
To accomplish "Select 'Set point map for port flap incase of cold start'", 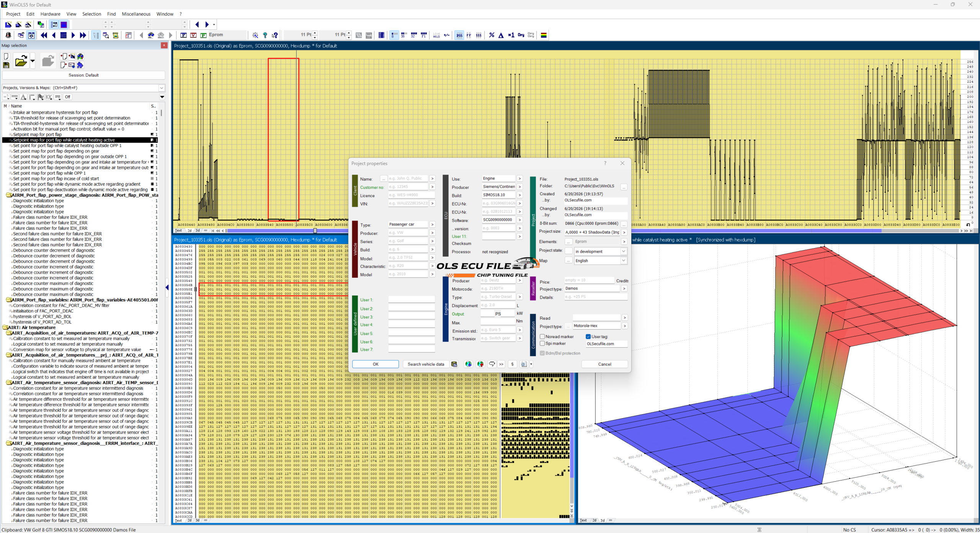I will pyautogui.click(x=56, y=178).
